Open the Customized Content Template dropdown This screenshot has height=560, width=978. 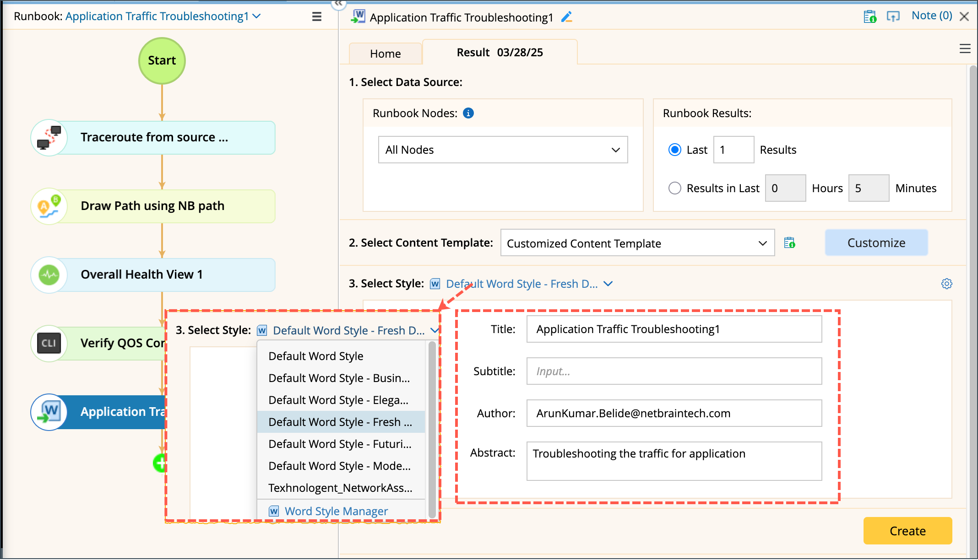pyautogui.click(x=637, y=243)
